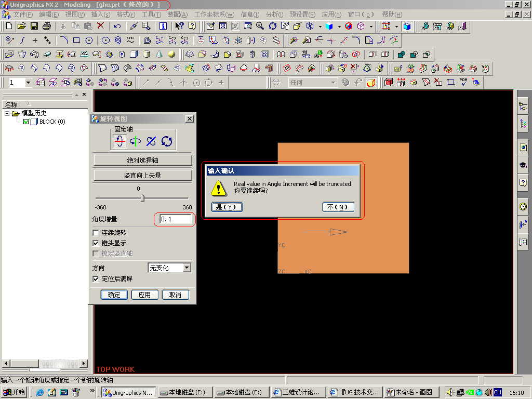Viewport: 532px width, 399px height.
Task: Click the What's This help cursor icon
Action: 179,26
